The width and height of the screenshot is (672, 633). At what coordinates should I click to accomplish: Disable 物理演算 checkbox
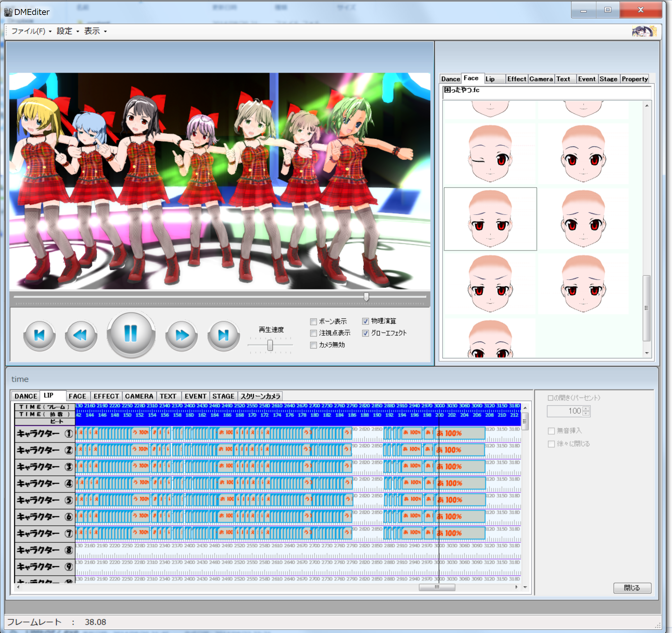[x=365, y=321]
